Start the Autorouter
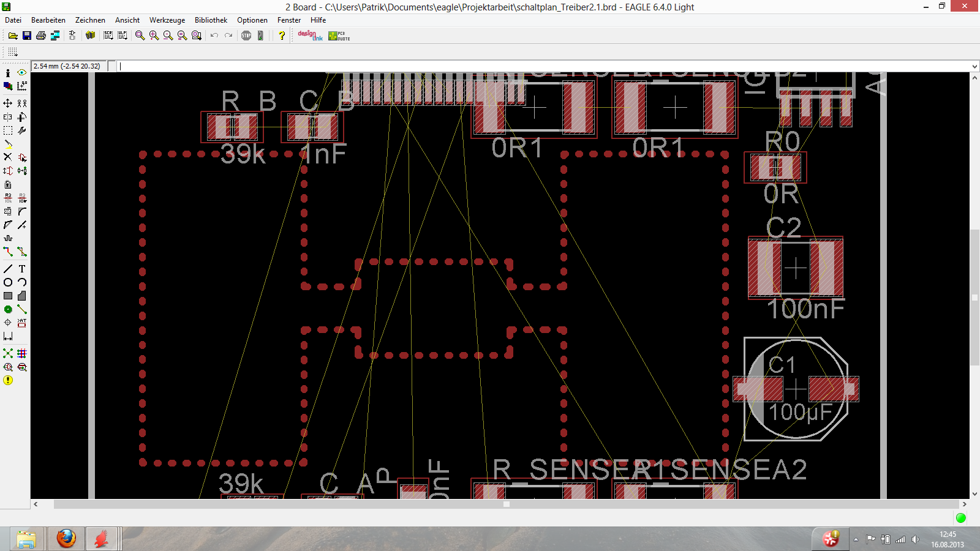This screenshot has width=980, height=551. coord(22,353)
